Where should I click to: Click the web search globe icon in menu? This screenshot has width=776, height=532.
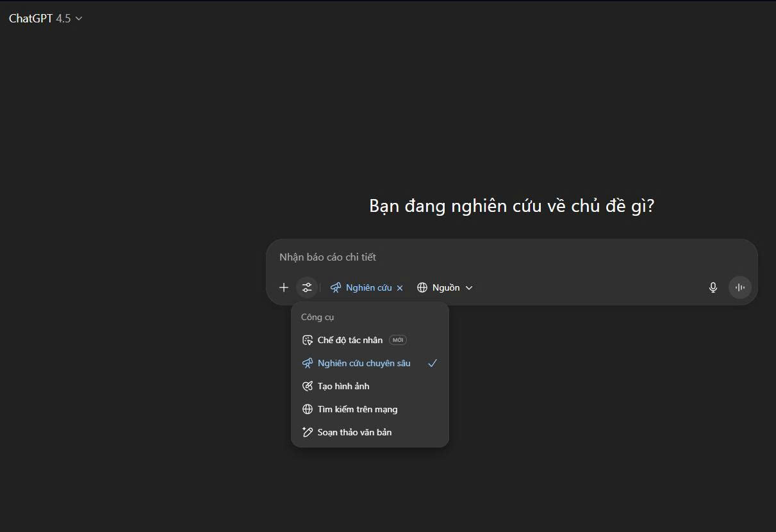[x=308, y=409]
